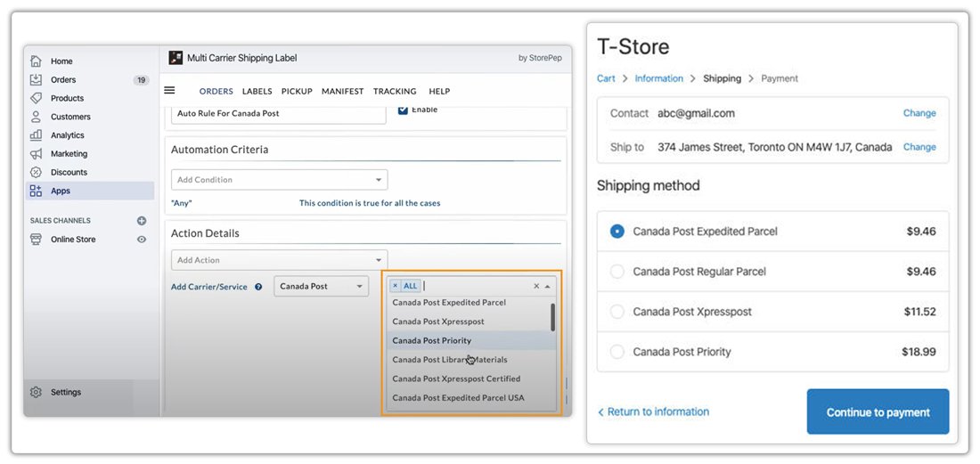This screenshot has width=980, height=464.
Task: Click the Products tag icon
Action: [37, 98]
